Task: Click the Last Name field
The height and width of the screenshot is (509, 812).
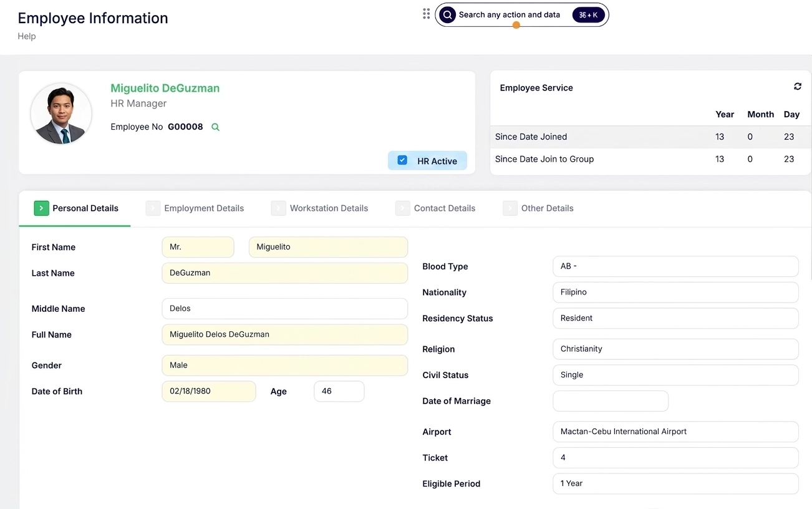Action: [x=285, y=273]
